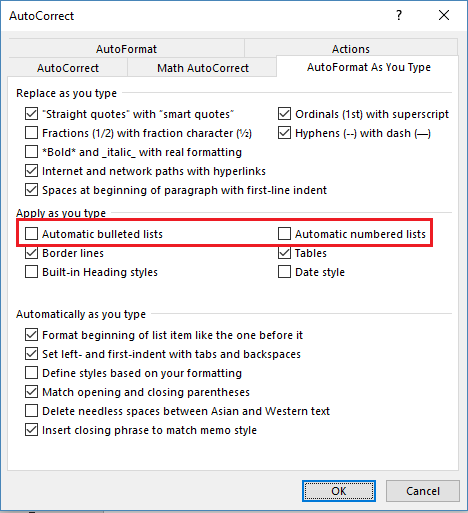Close the AutoCorrect dialog window

pos(444,15)
